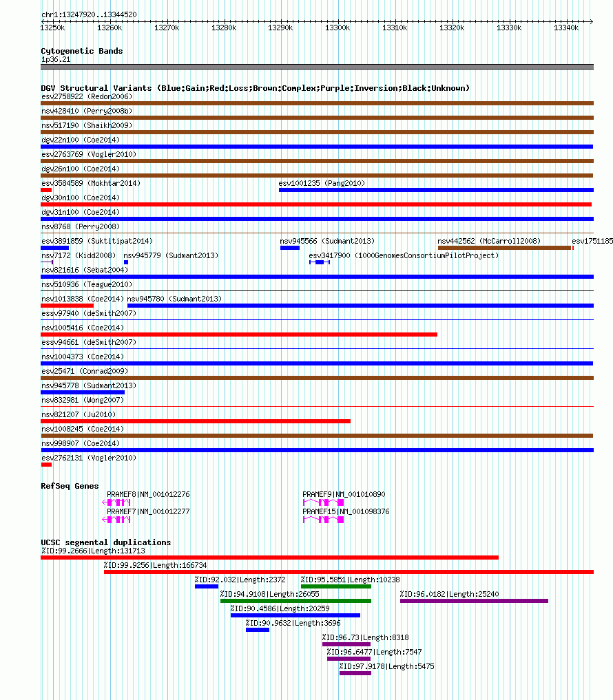
Task: Select the nsv7172 Kidd2008 variant glyph
Action: 47,262
